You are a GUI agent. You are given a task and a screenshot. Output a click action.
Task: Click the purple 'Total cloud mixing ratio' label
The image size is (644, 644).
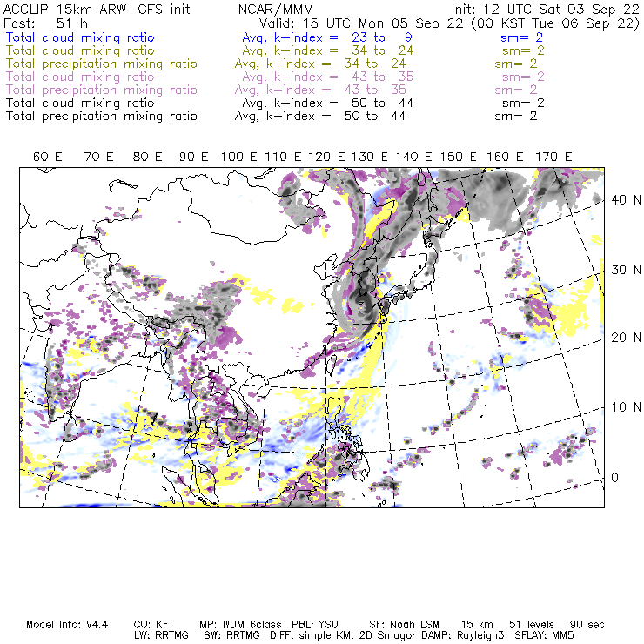point(80,77)
